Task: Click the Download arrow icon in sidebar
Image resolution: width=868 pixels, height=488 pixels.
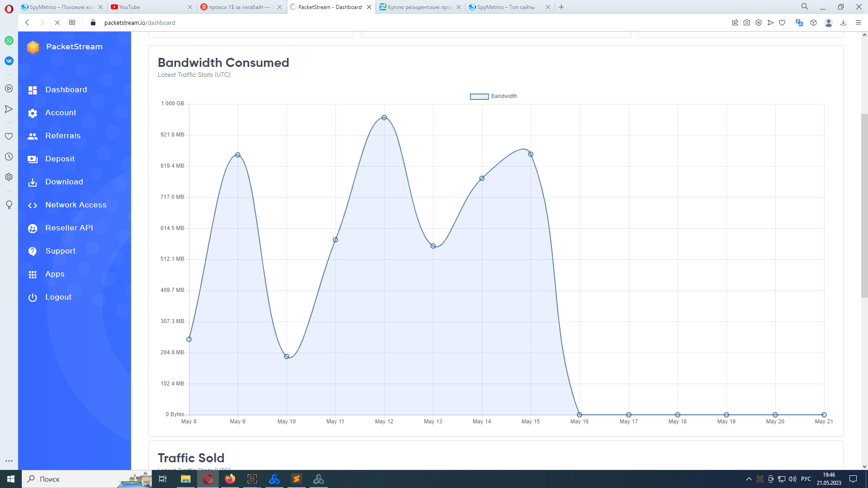Action: [33, 183]
